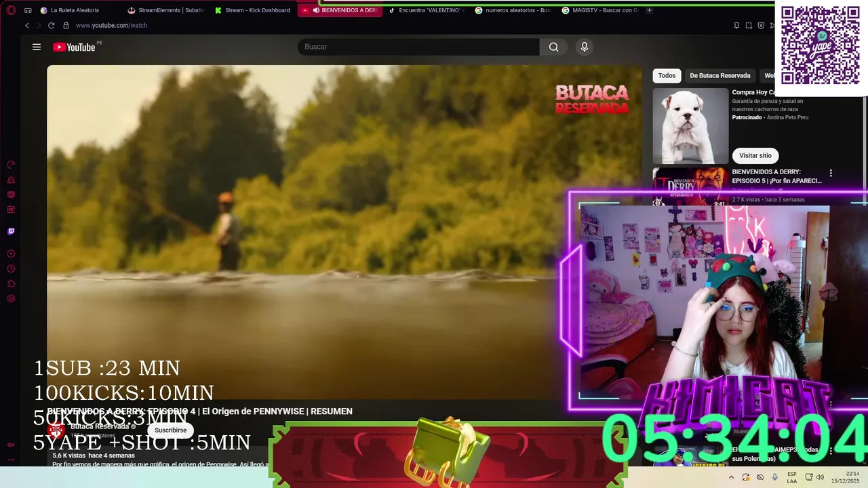Open history clock icon in sidebar
The height and width of the screenshot is (488, 868).
point(11,268)
